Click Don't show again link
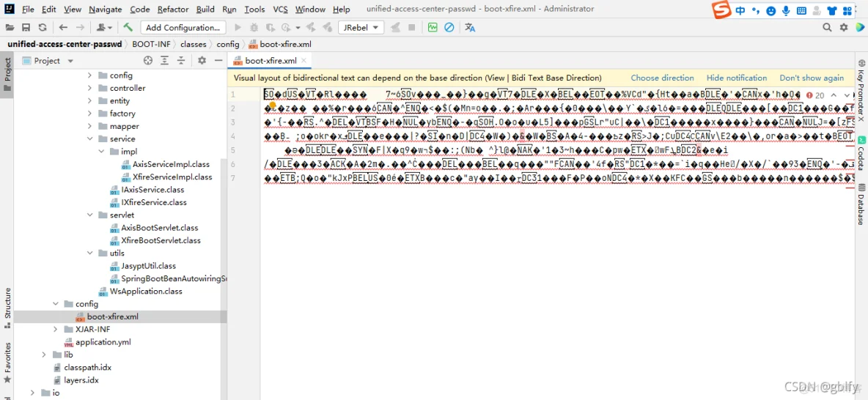Viewport: 868px width, 400px height. tap(812, 78)
